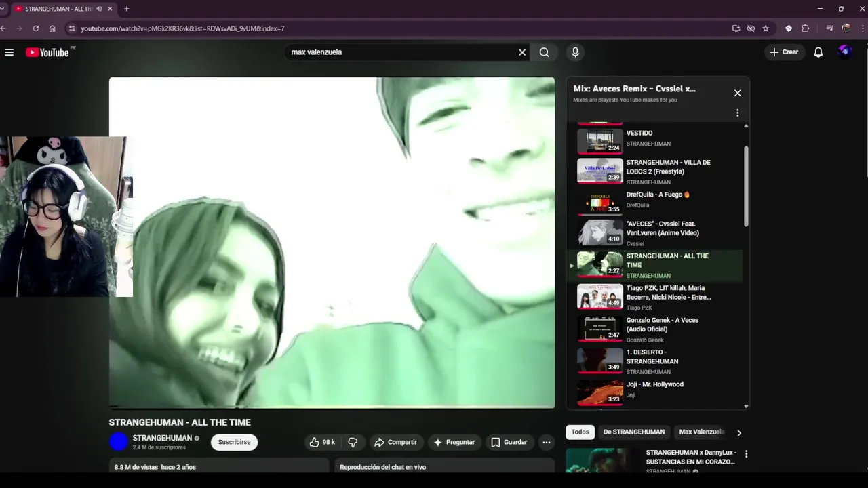This screenshot has width=868, height=488.
Task: Install app icon in address bar
Action: coord(736,28)
